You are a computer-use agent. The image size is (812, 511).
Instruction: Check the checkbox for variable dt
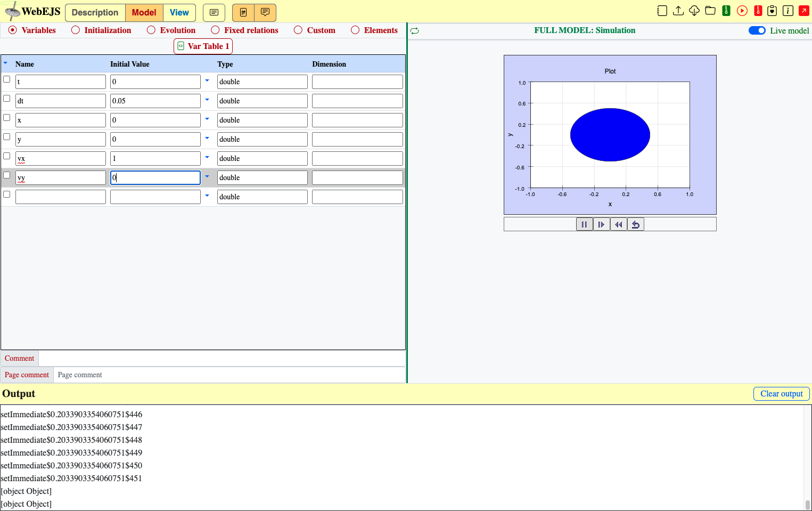[7, 99]
